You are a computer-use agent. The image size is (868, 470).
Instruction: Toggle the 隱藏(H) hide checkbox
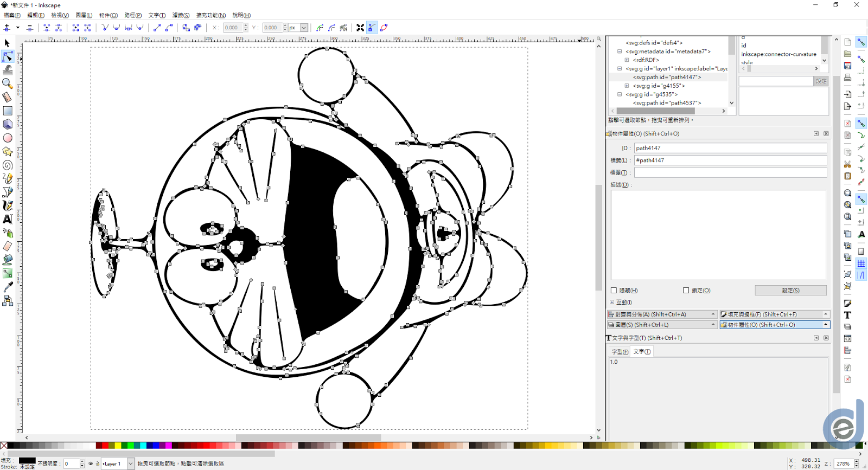click(x=614, y=291)
